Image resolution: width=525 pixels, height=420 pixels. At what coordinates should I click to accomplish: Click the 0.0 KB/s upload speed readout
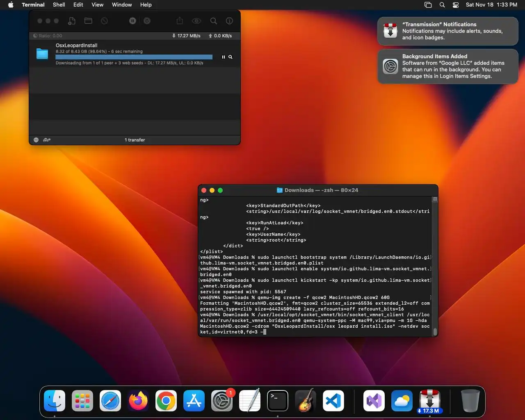pyautogui.click(x=220, y=36)
